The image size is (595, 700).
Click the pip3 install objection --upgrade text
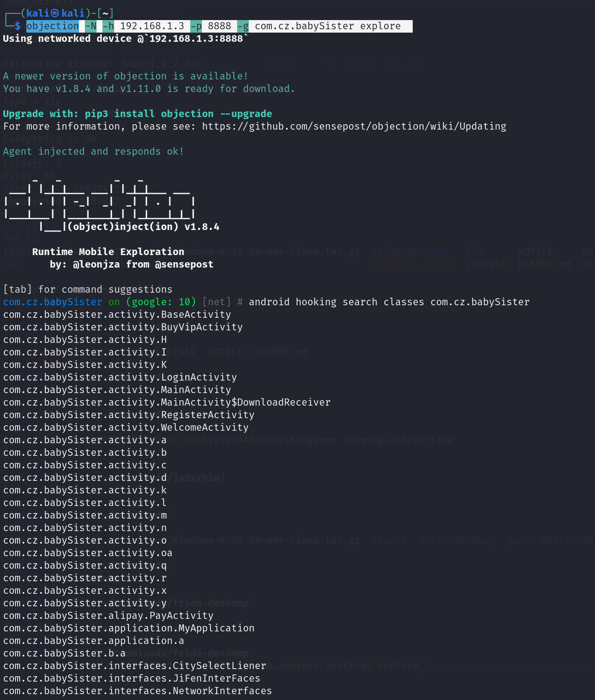pyautogui.click(x=178, y=114)
